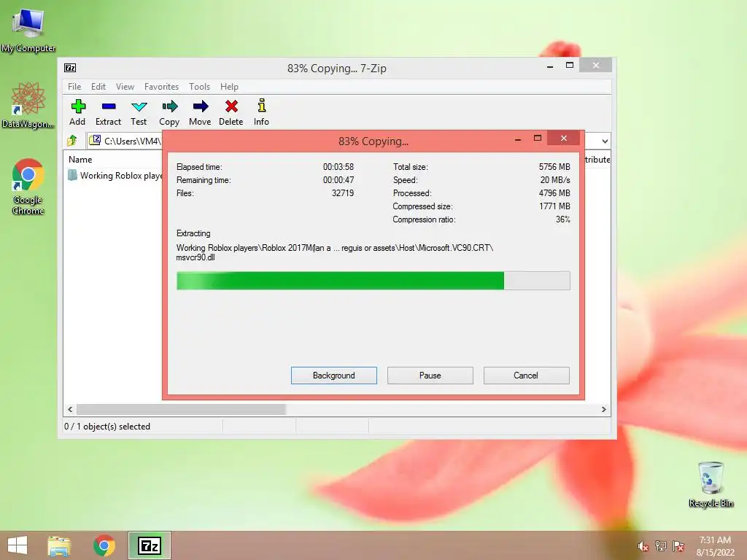The image size is (747, 560).
Task: Open the Tools menu
Action: [x=199, y=87]
